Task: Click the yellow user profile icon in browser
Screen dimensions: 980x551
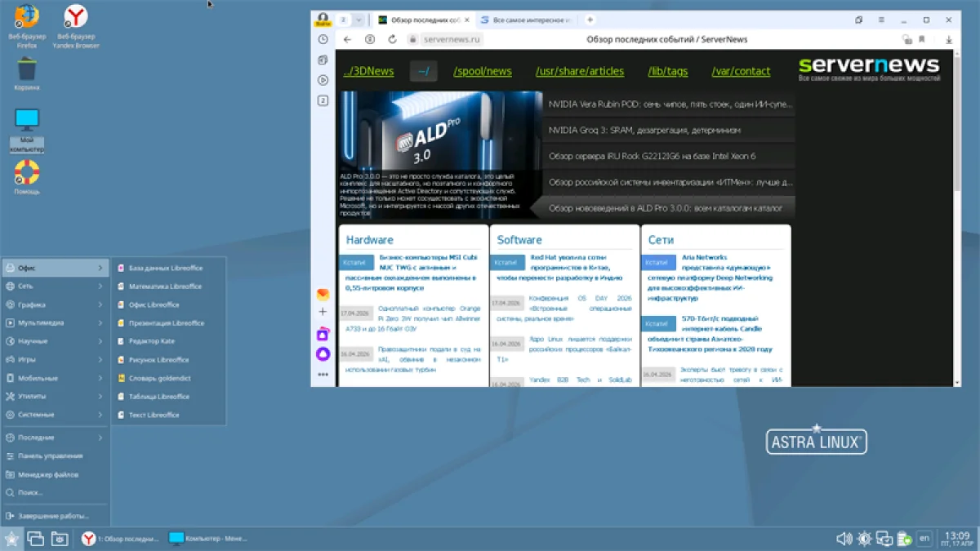Action: [323, 18]
